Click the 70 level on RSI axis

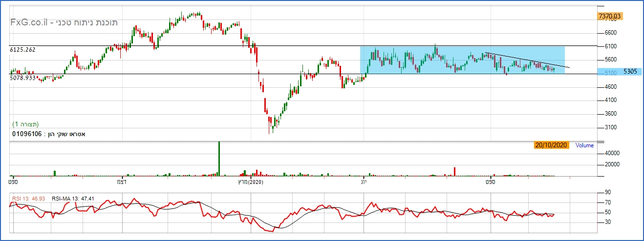(608, 202)
